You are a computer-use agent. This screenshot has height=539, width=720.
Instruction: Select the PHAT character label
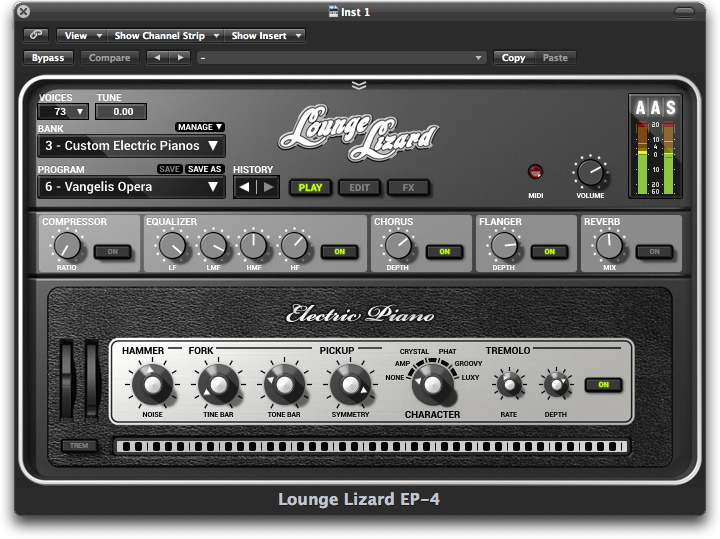[447, 351]
